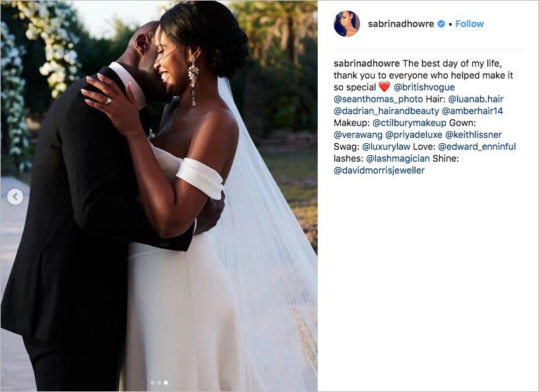Visit the @verawang profile link
Image resolution: width=539 pixels, height=392 pixels.
tap(358, 135)
